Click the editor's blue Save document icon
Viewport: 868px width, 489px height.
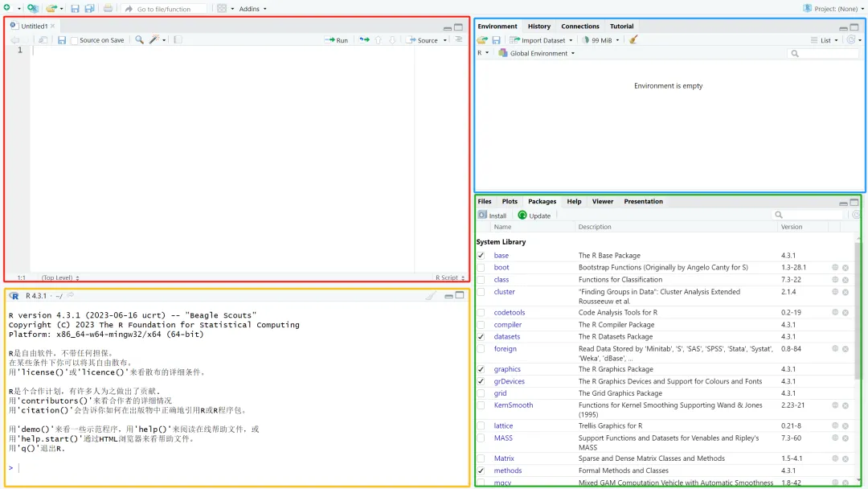[61, 40]
